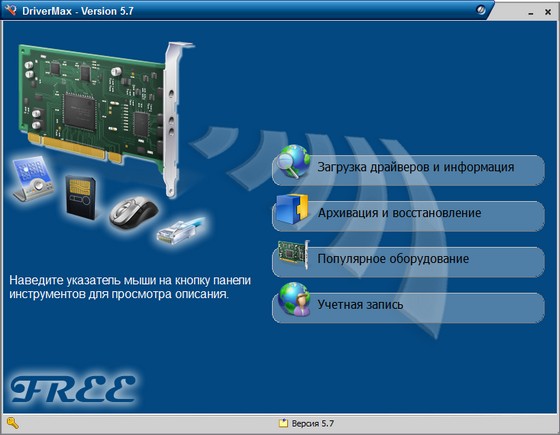560x435 pixels.
Task: Click the blue puzzle box backup icon
Action: [292, 209]
